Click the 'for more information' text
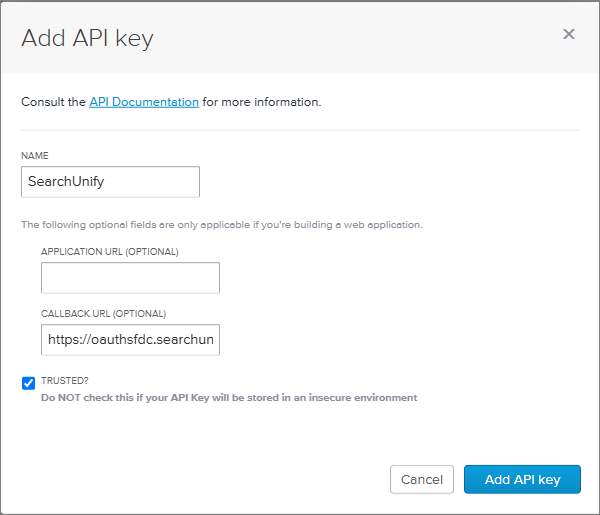600x515 pixels. point(262,102)
